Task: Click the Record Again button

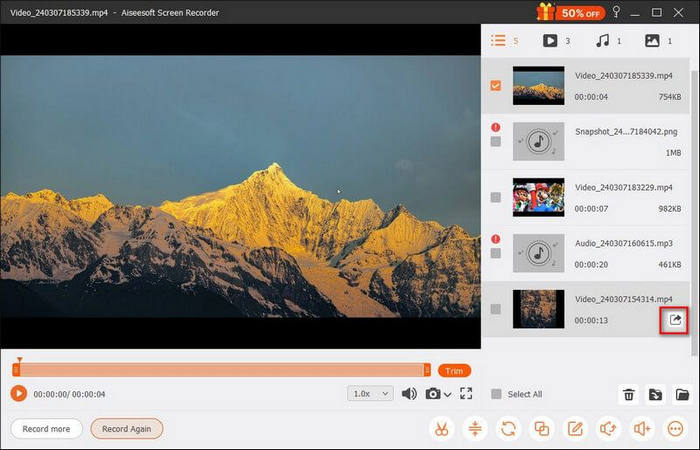Action: tap(126, 429)
